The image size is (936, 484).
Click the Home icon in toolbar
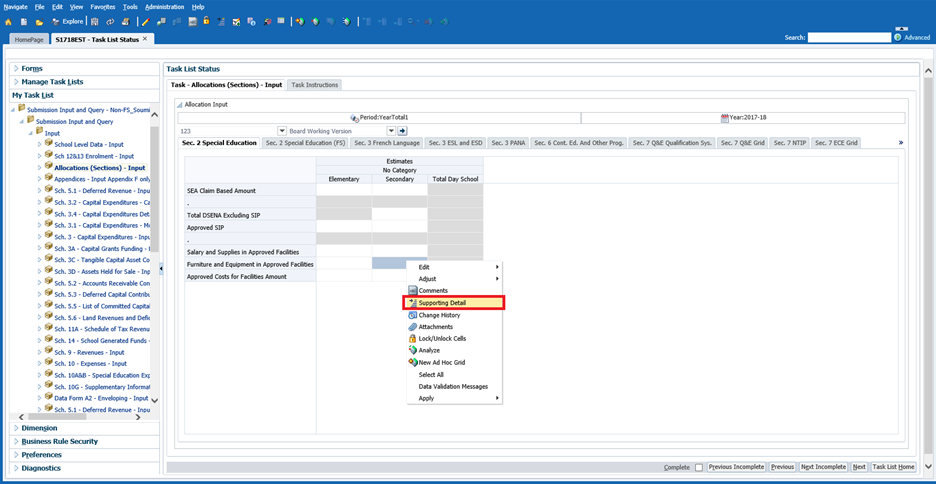point(9,21)
